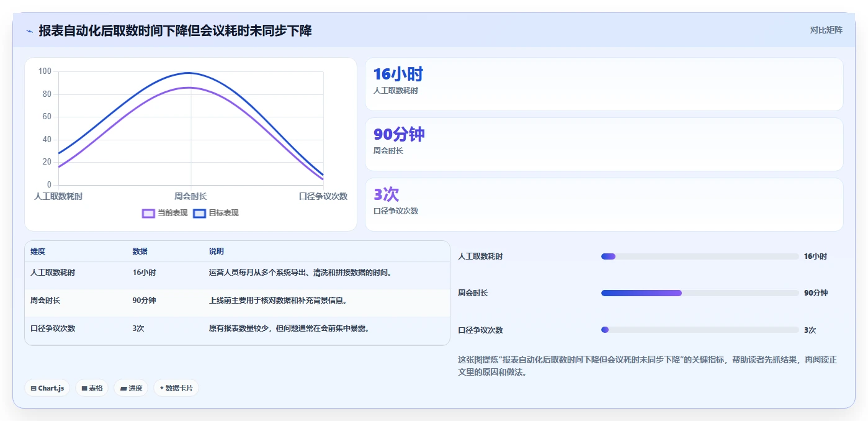Select the 3次 data card value
868x421 pixels.
(x=386, y=194)
